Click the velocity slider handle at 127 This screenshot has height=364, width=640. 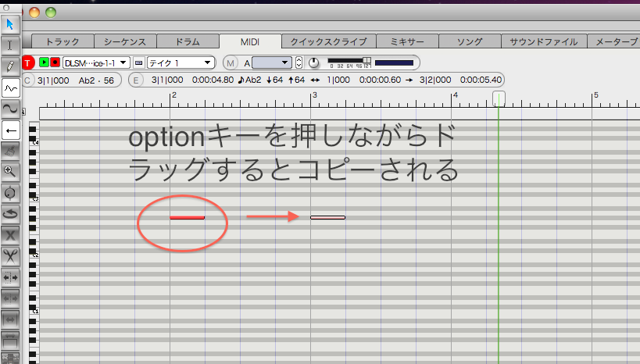tap(366, 60)
